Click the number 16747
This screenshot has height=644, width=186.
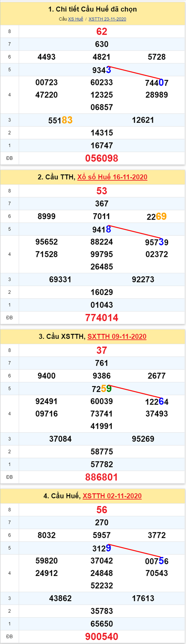[102, 146]
